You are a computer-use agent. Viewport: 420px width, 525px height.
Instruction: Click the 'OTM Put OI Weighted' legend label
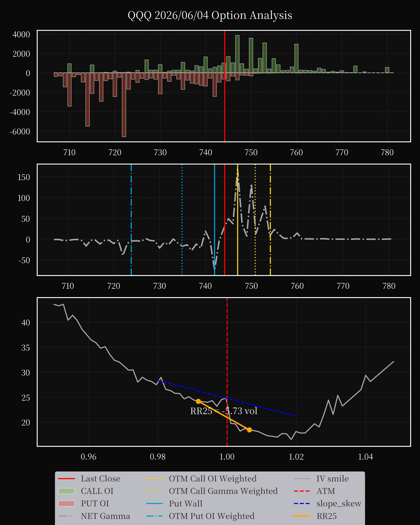coord(212,516)
